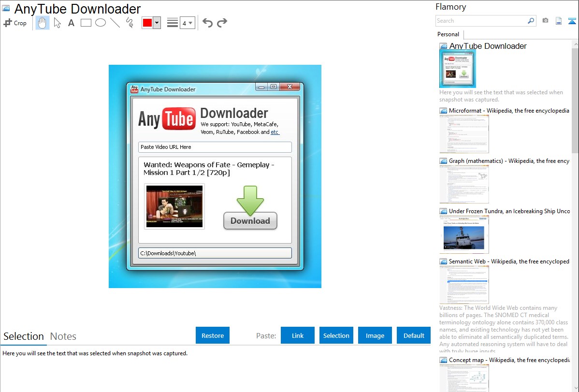Click the red color swatch

point(147,23)
